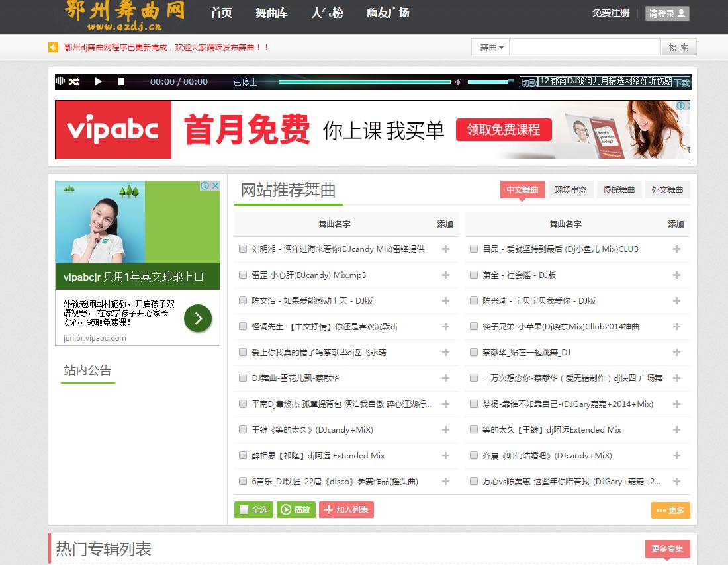Open the 舞曲 search type dropdown
Screen dimensions: 728x565
(491, 48)
